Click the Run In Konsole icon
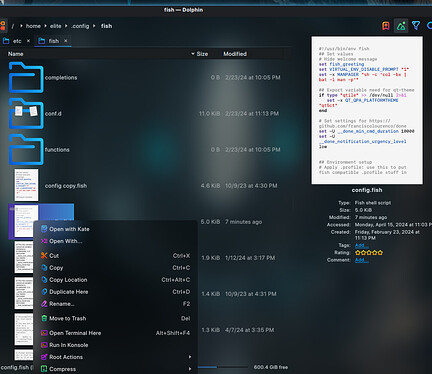This screenshot has height=374, width=432. [44, 345]
